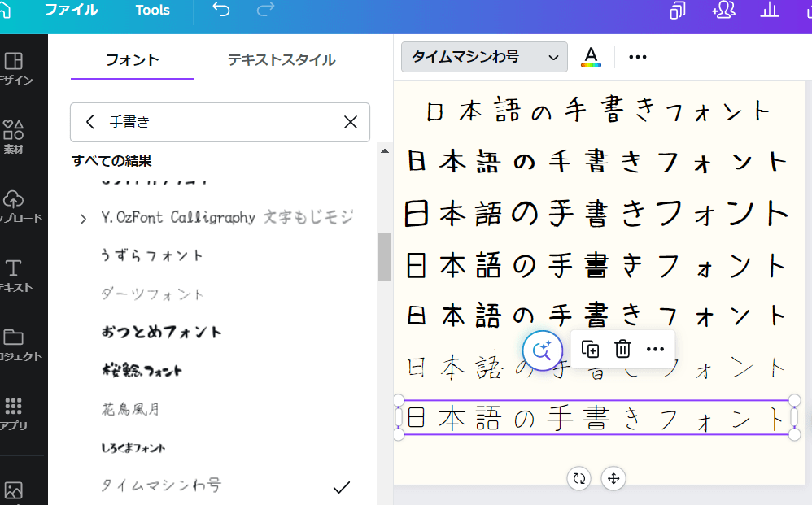The width and height of the screenshot is (812, 505).
Task: Click the rotate handle below selection
Action: 579,479
